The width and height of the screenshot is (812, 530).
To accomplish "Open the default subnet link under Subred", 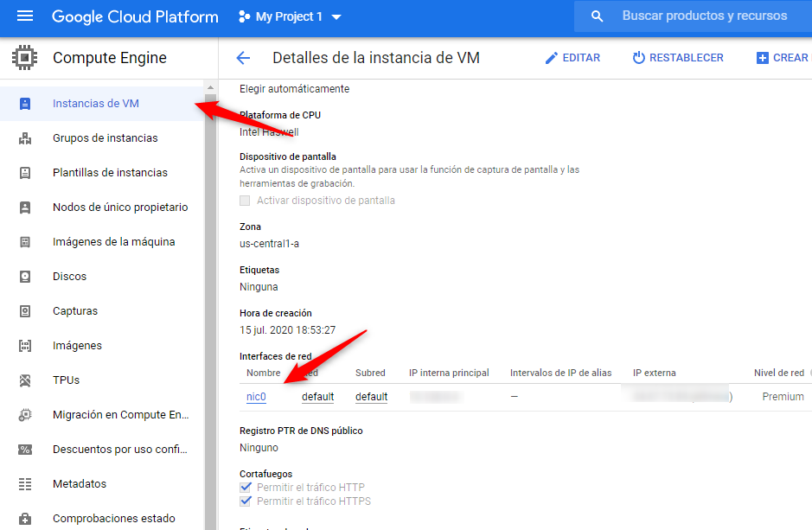I will tap(371, 397).
